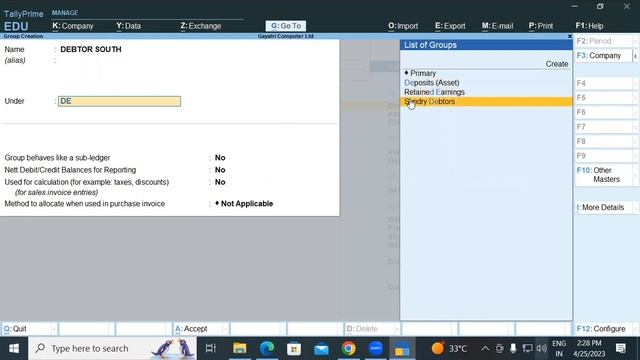The height and width of the screenshot is (360, 640).
Task: Click the G: Go To button
Action: (x=286, y=26)
